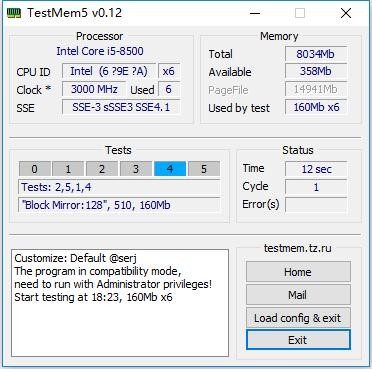Click the Time 12 sec field
372x369 pixels.
pos(316,169)
